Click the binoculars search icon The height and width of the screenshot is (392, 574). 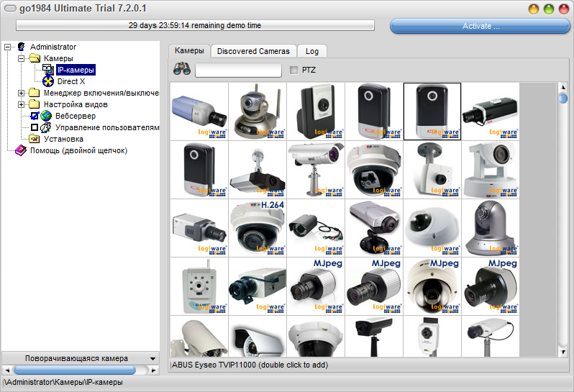(x=182, y=69)
